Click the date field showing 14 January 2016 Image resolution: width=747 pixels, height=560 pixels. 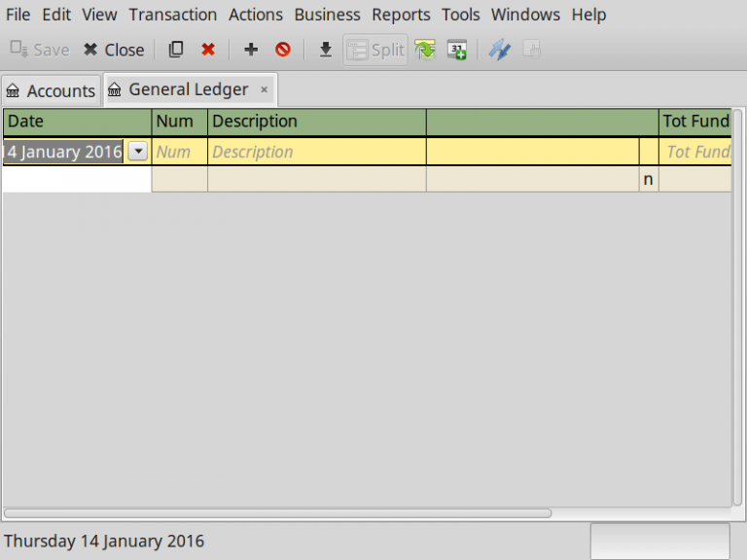[63, 152]
